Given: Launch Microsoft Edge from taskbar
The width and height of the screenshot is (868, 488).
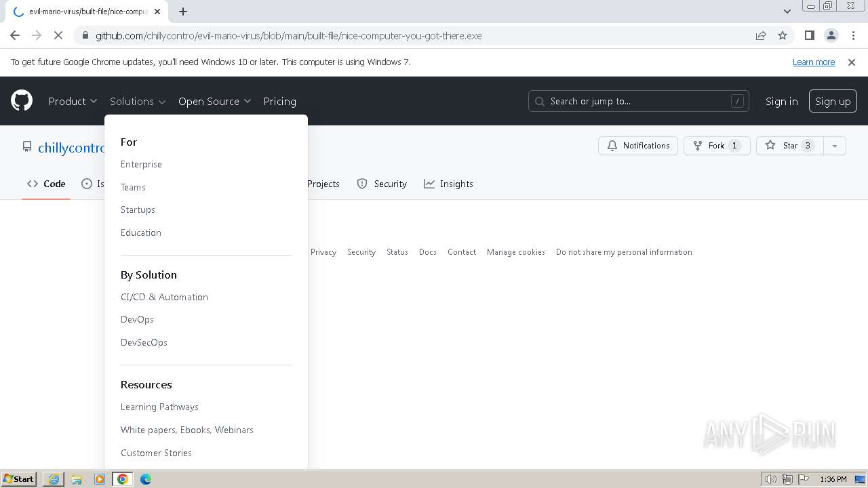Looking at the screenshot, I should pyautogui.click(x=146, y=479).
